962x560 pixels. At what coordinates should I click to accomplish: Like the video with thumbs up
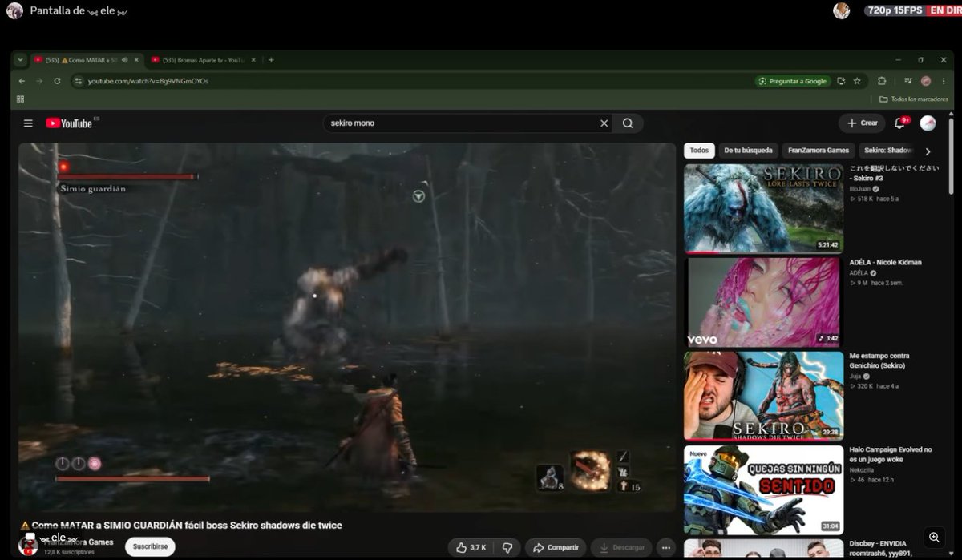click(471, 547)
